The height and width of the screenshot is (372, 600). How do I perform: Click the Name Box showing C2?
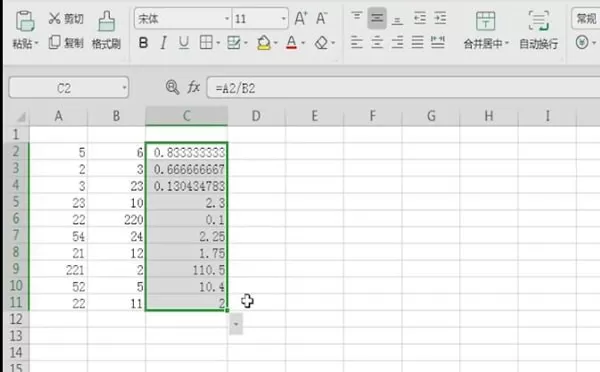click(69, 88)
